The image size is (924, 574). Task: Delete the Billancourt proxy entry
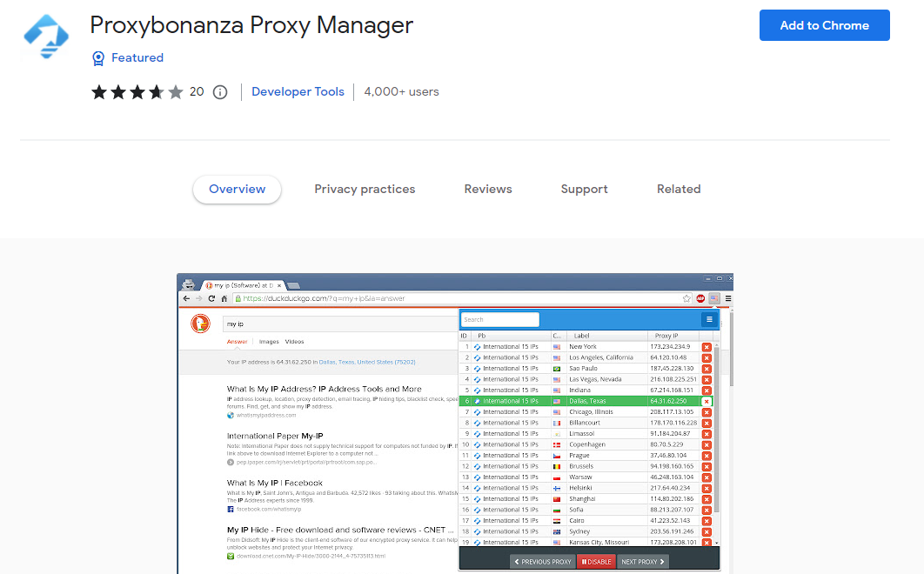[x=706, y=424]
